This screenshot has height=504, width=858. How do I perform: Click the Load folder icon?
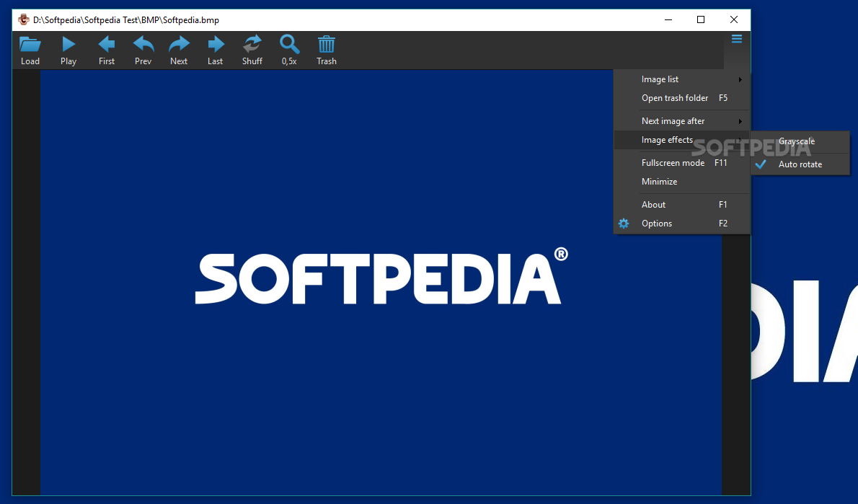pos(30,44)
